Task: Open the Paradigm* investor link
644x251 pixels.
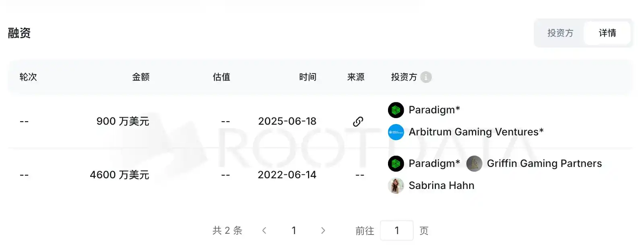Action: pyautogui.click(x=435, y=110)
